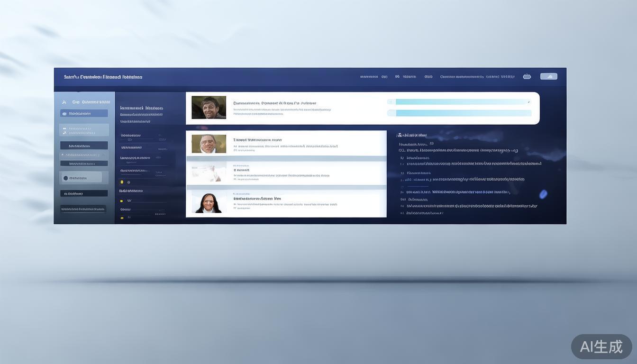Toggle the bottom yellow square indicator in the list

point(122,218)
